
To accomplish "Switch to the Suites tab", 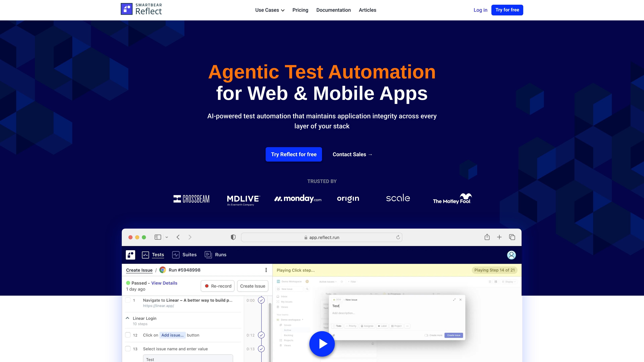I will (184, 255).
